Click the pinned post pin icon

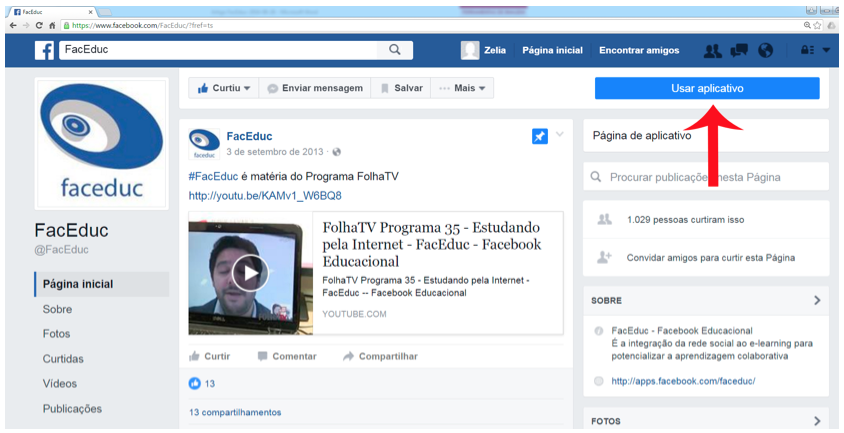[x=539, y=136]
